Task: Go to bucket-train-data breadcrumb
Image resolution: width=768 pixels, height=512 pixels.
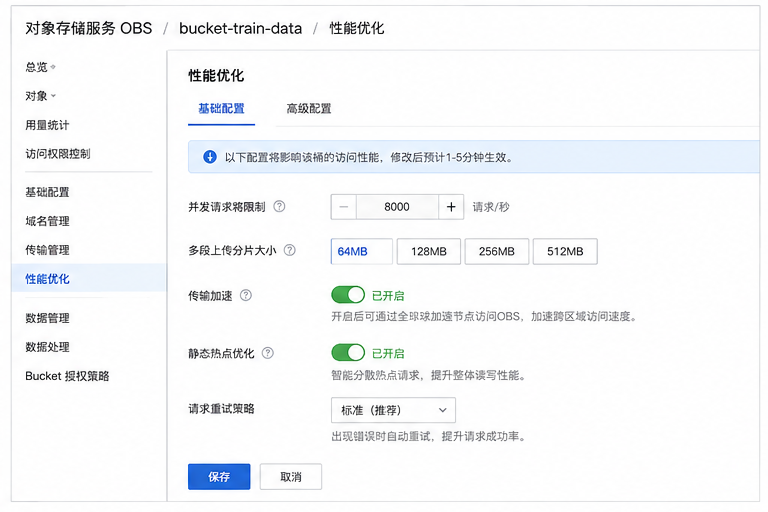Action: (240, 28)
